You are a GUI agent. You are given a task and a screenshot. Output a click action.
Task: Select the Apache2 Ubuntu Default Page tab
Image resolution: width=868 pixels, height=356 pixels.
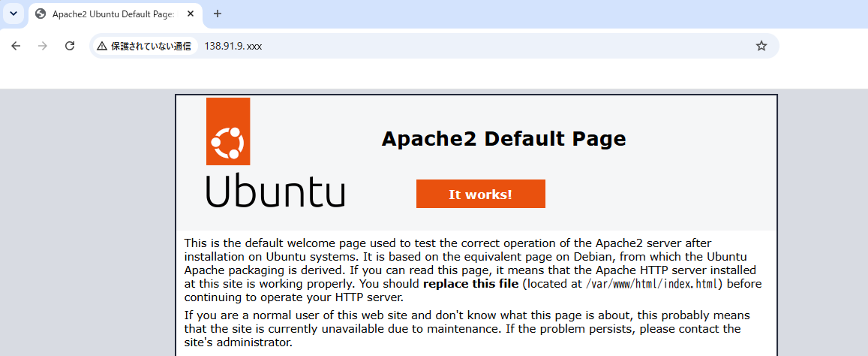pyautogui.click(x=115, y=14)
